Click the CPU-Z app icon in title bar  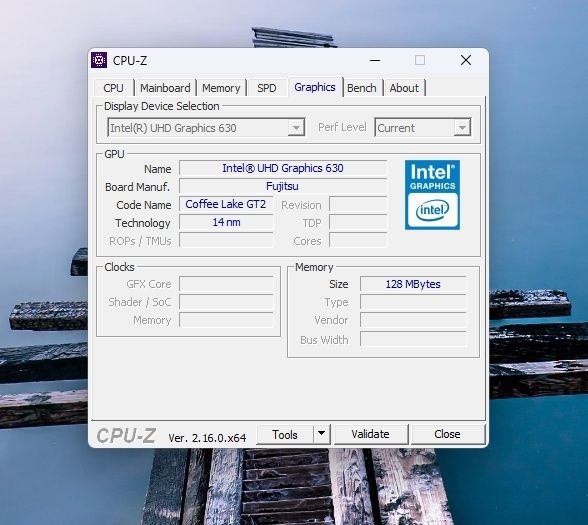click(x=99, y=60)
